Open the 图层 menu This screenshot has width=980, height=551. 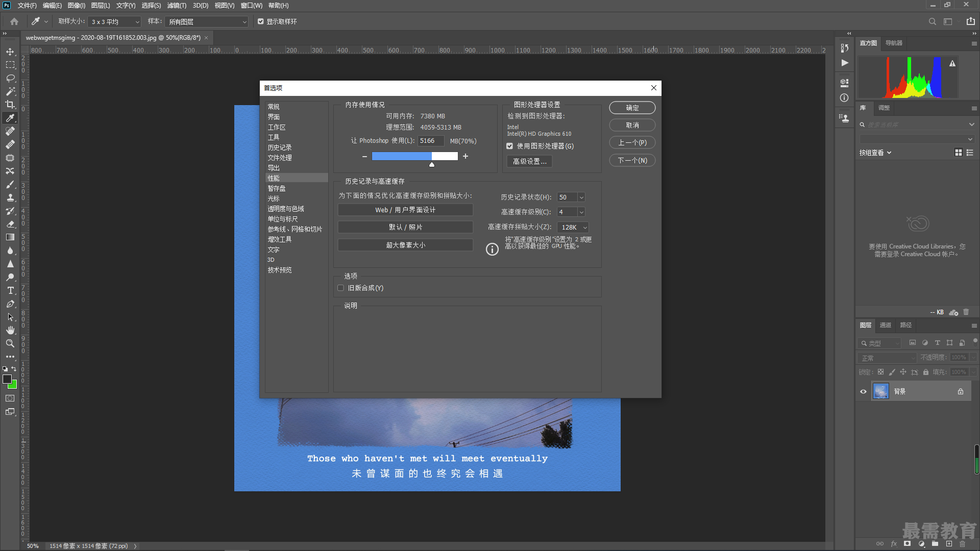(101, 6)
